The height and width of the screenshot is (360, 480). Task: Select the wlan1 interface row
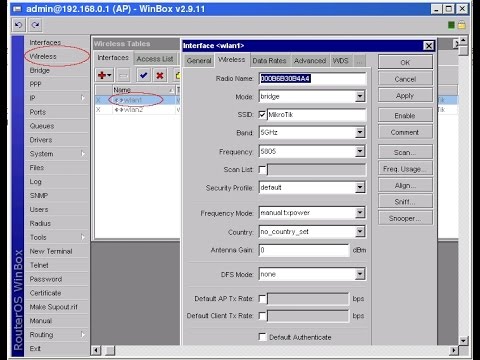pyautogui.click(x=137, y=100)
